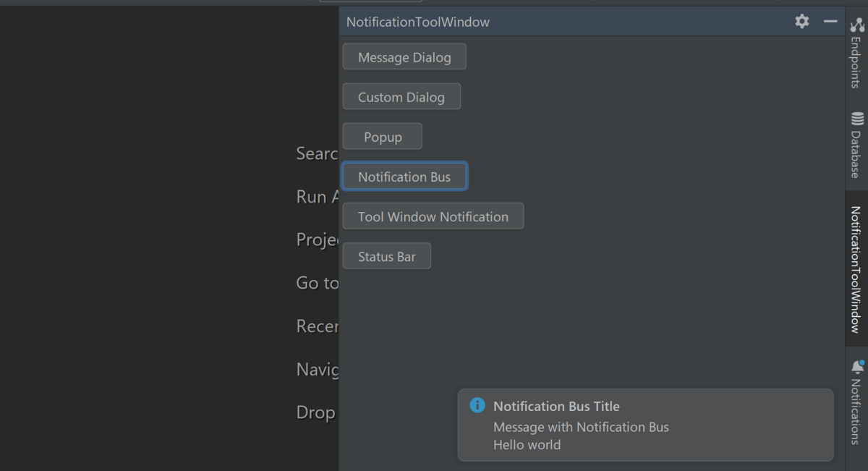Click the Database cylinder icon
Image resolution: width=868 pixels, height=471 pixels.
point(857,119)
